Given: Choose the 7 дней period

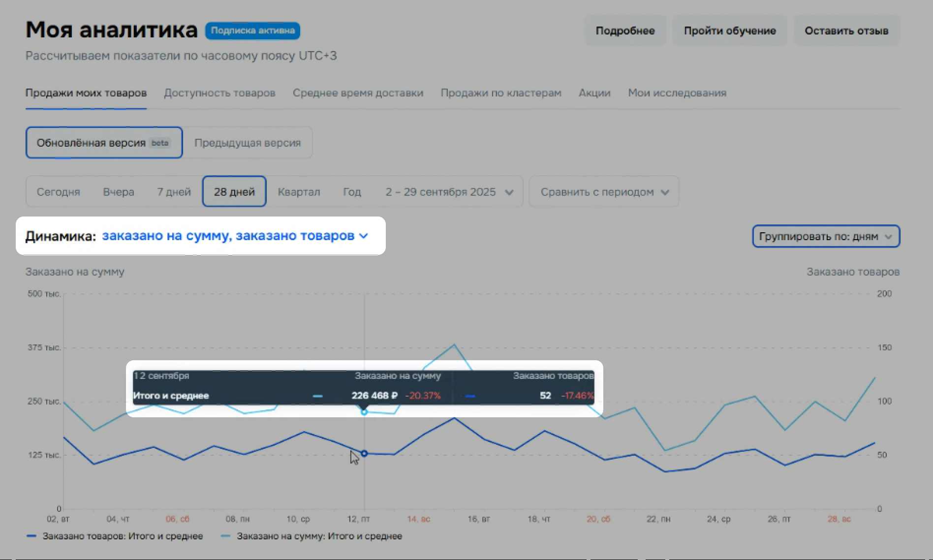Looking at the screenshot, I should (174, 192).
